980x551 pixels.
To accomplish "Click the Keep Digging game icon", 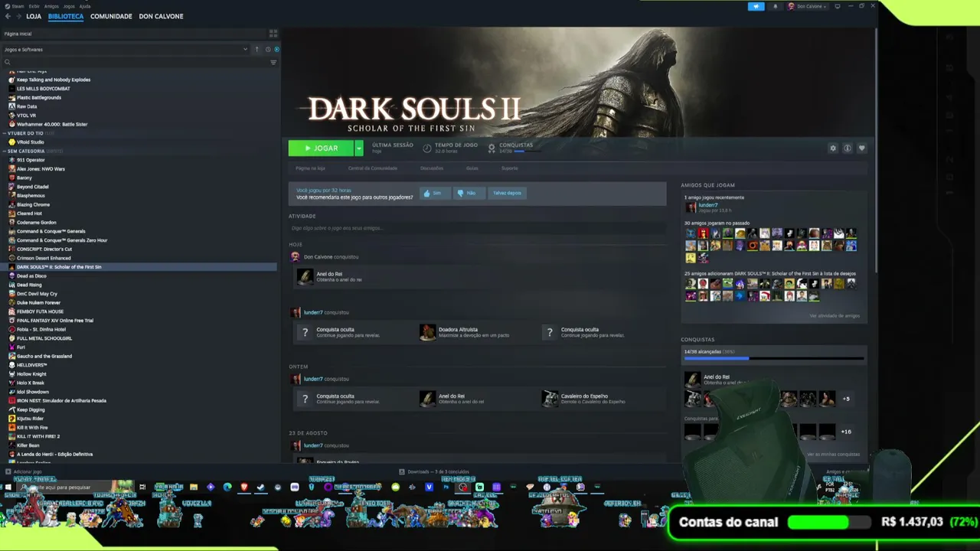I will click(x=11, y=409).
